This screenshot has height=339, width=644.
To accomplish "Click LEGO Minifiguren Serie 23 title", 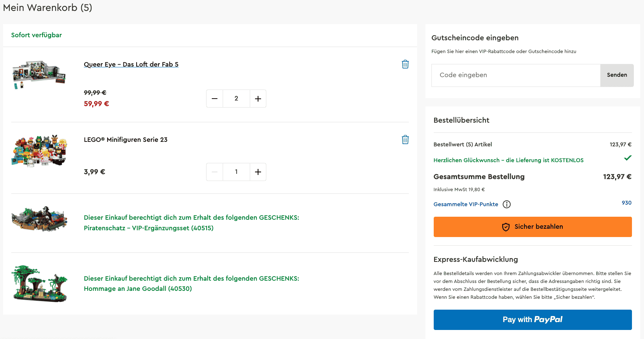I will click(126, 140).
